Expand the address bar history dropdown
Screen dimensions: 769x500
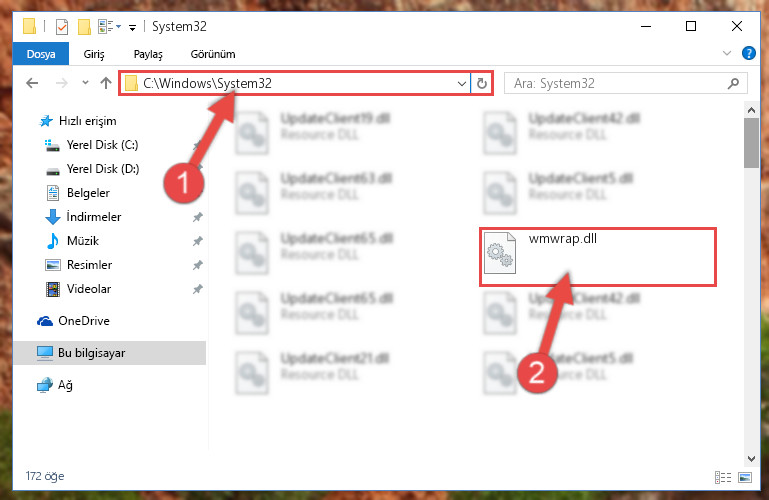461,84
